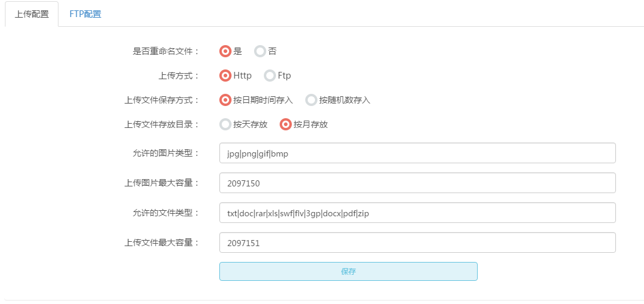Click the 上传文件保存方式 label text

click(158, 100)
